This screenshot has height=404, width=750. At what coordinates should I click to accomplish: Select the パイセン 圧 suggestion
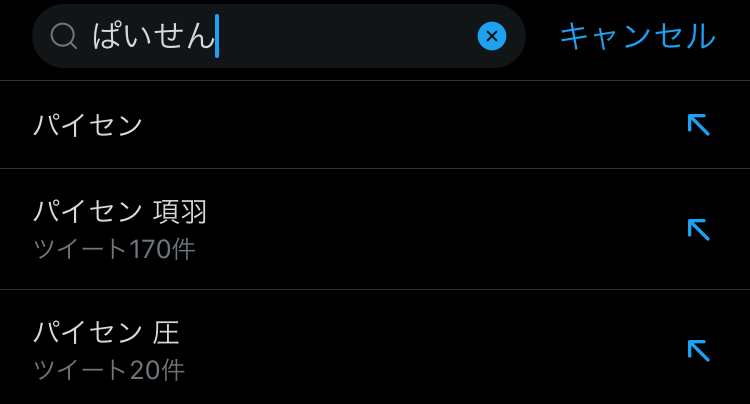tap(106, 332)
